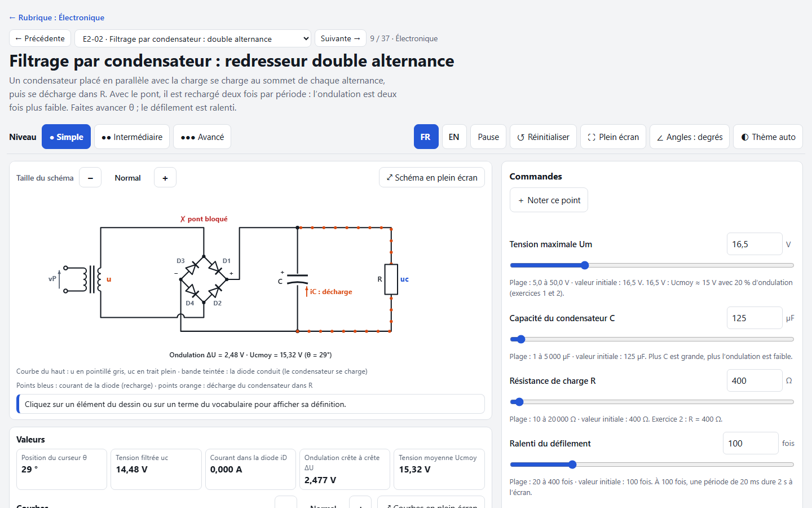Decrease schema size with the minus button
Viewport: 812px width, 508px height.
pos(90,178)
